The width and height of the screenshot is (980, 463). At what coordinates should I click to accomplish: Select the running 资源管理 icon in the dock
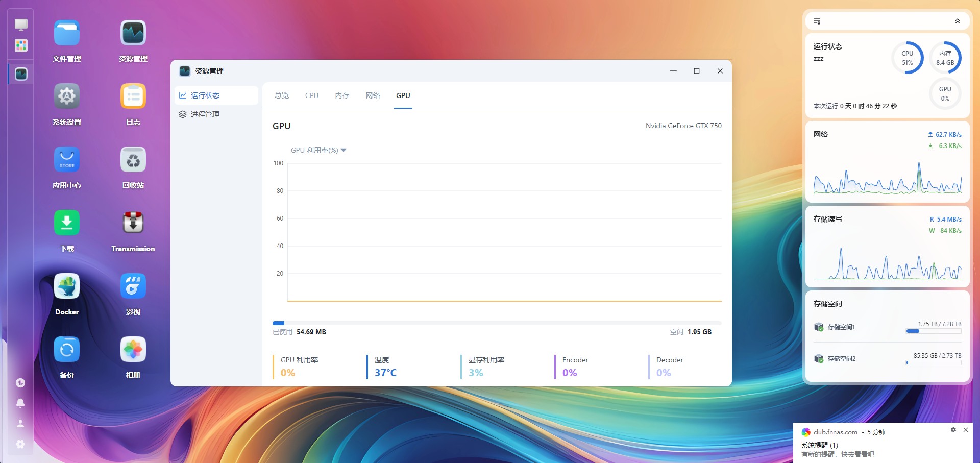(21, 74)
